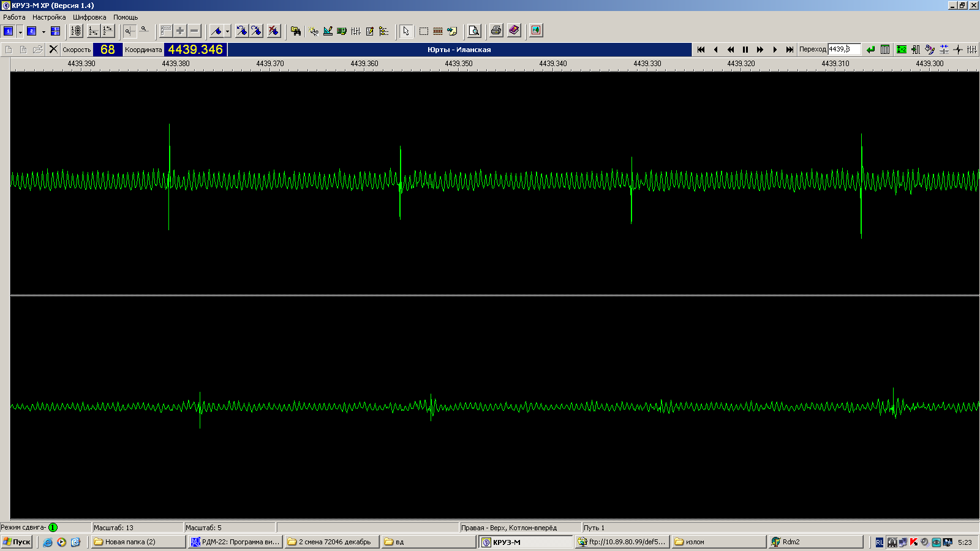980x551 pixels.
Task: Click the Переход coordinate input field
Action: pos(843,50)
